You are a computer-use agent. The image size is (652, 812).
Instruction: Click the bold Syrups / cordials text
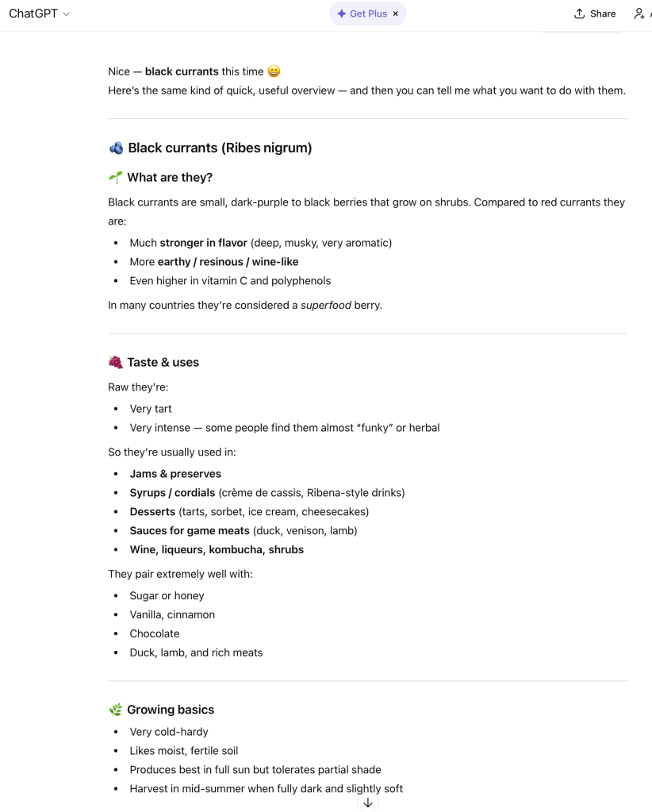tap(172, 493)
